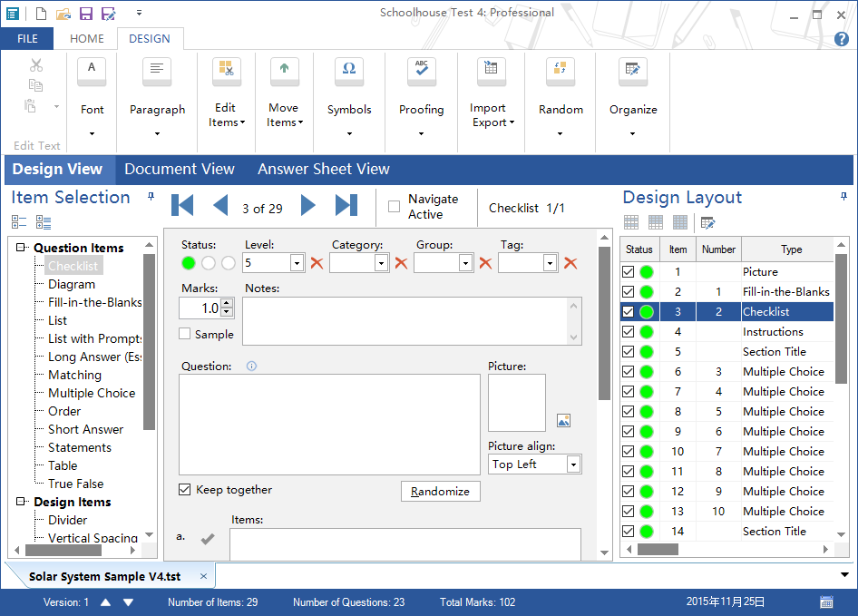858x616 pixels.
Task: Enable the Navigate Active checkbox
Action: [x=394, y=207]
